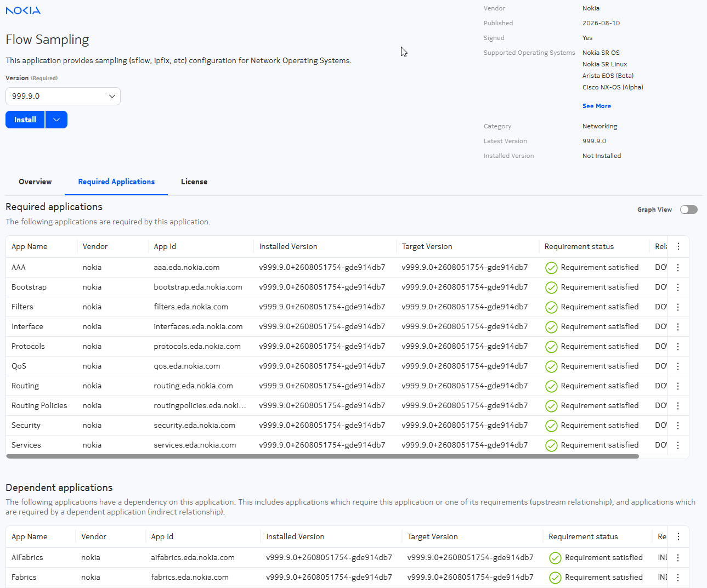Click the Protocols requirement satisfied checkmark icon
The height and width of the screenshot is (588, 707).
click(x=551, y=347)
